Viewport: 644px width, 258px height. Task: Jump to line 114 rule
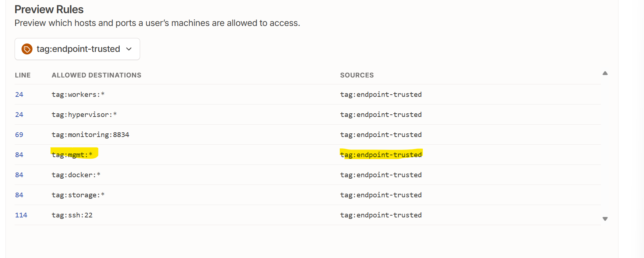21,215
